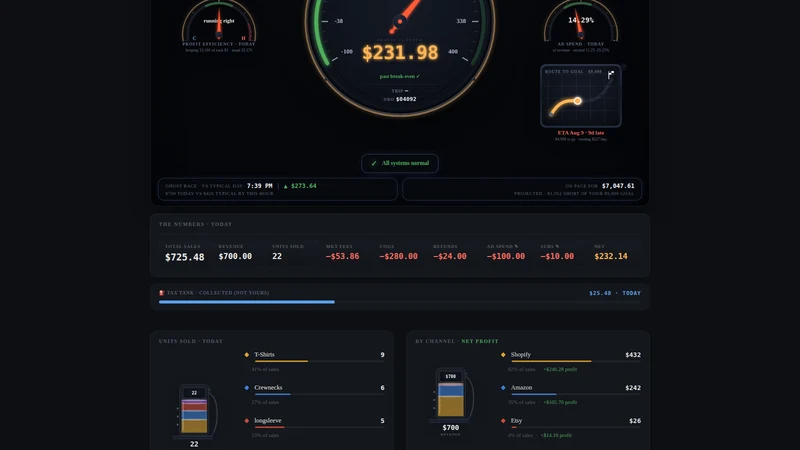The image size is (800, 450).
Task: Click the checkered finish flag icon in Route to Goal
Action: click(611, 74)
